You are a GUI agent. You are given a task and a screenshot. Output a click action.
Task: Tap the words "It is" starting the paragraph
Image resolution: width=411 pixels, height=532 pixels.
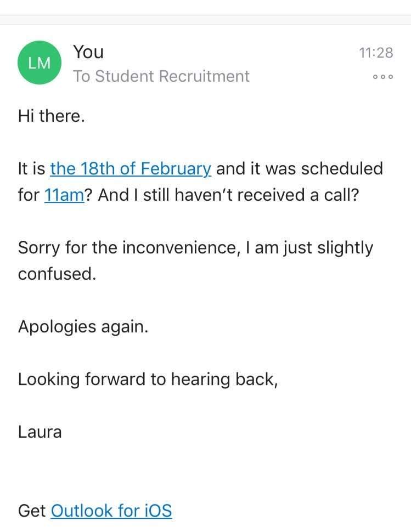[32, 168]
